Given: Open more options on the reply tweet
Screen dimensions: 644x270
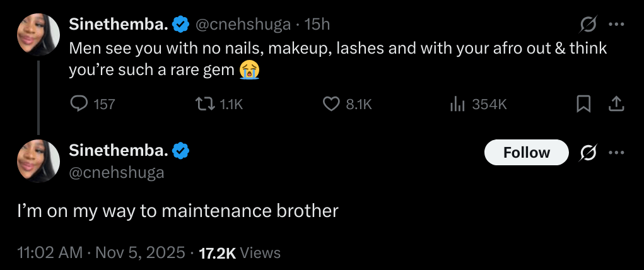Looking at the screenshot, I should [616, 153].
